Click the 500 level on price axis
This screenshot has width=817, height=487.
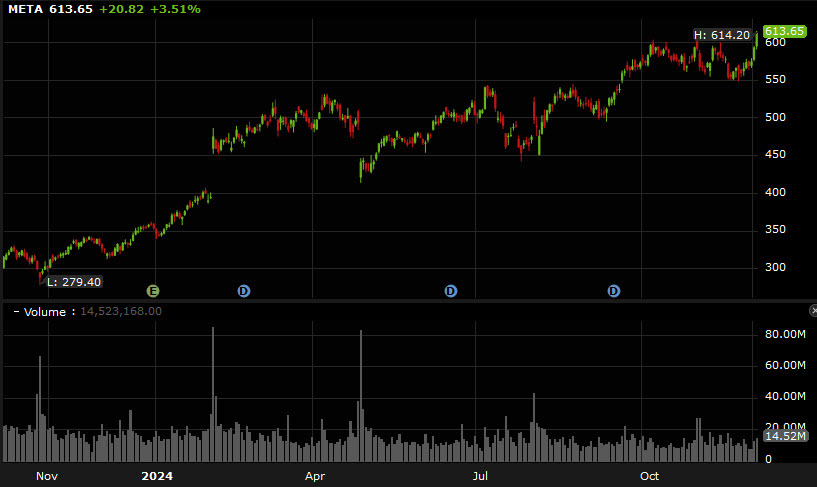click(775, 117)
